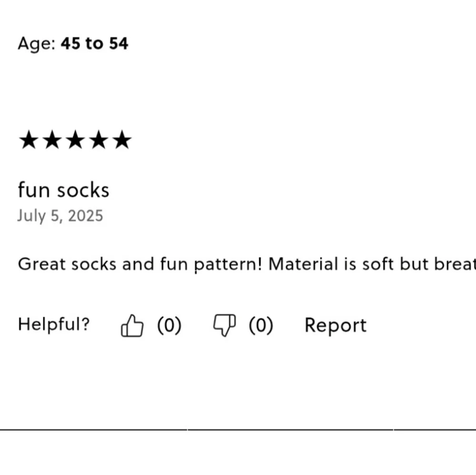
Task: Select the first star in the rating
Action: (x=29, y=140)
